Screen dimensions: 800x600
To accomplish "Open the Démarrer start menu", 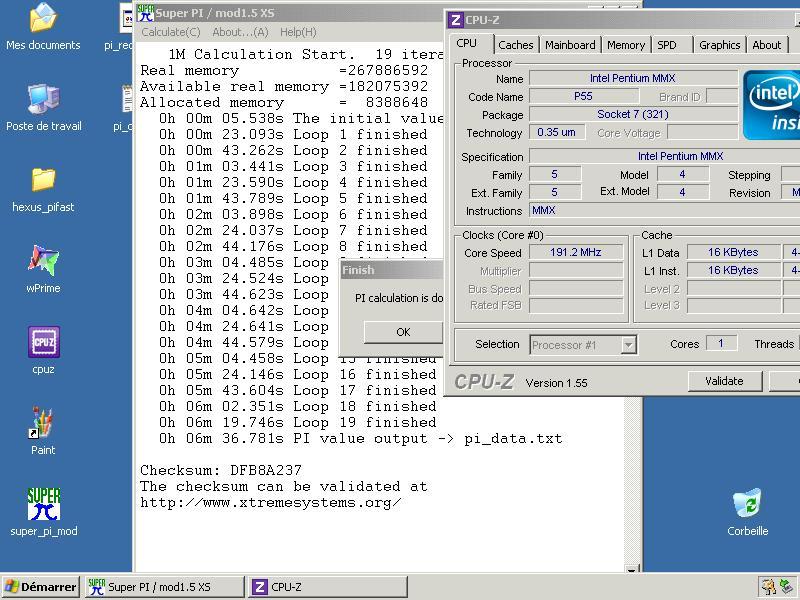I will [x=41, y=587].
